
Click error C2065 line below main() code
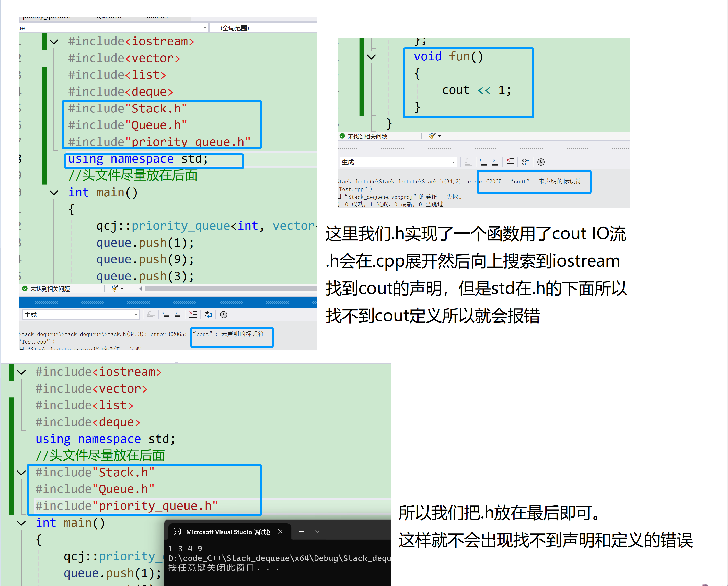click(141, 334)
